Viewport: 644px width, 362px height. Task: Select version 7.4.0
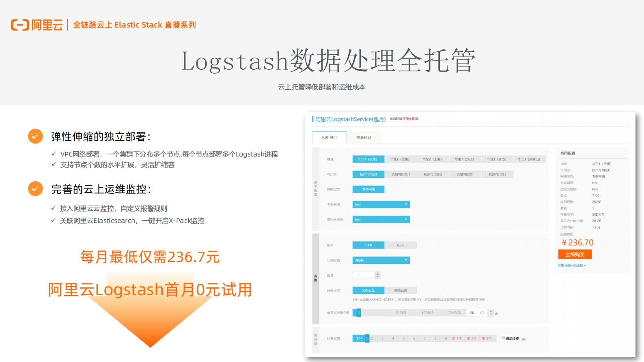click(368, 245)
